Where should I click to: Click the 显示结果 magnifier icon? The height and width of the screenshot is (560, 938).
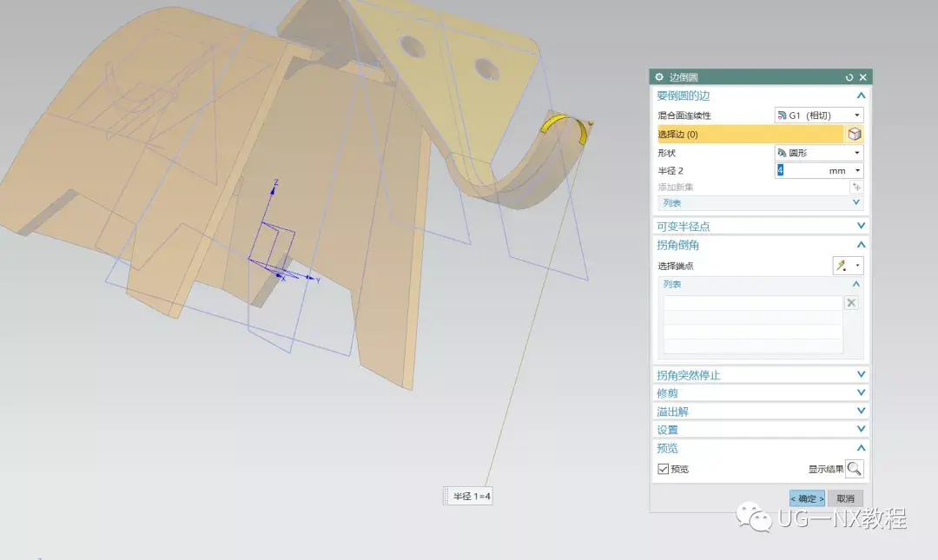855,469
